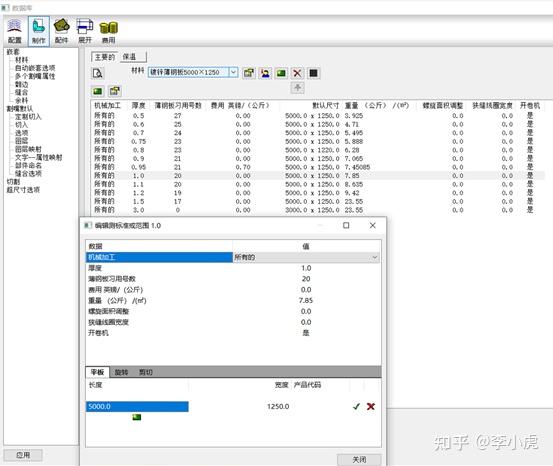
Task: Click the 默认尺寸 column header
Action: click(x=326, y=105)
